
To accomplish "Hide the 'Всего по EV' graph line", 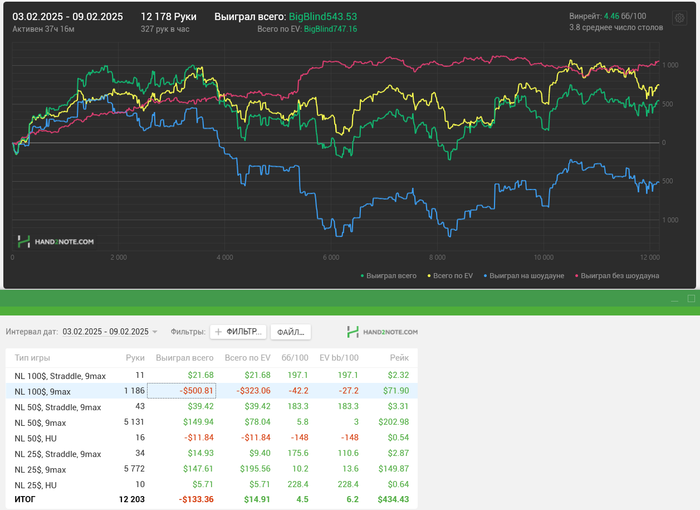I will [451, 274].
